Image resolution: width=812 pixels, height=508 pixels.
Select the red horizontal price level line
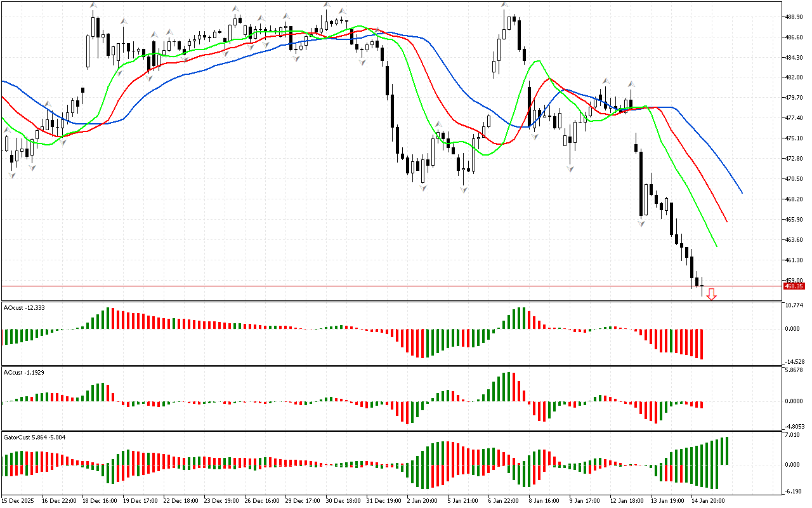click(x=381, y=286)
